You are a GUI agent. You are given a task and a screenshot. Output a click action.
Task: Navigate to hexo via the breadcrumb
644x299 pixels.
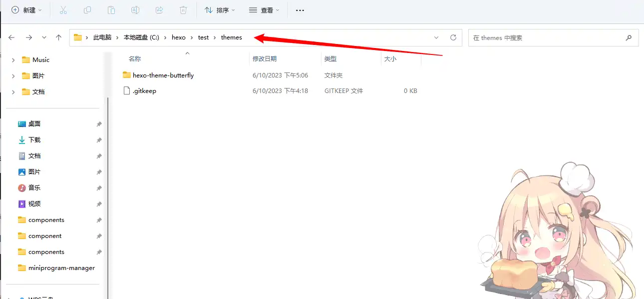[178, 37]
